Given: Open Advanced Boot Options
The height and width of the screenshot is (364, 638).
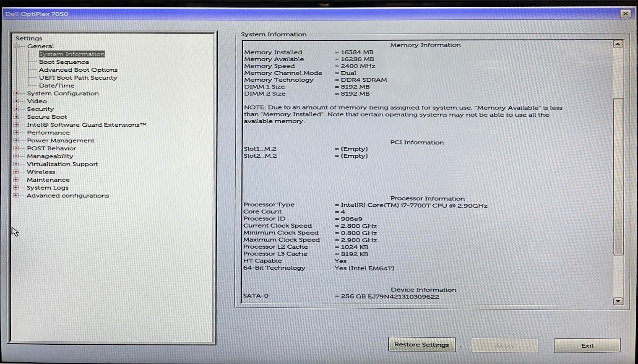Looking at the screenshot, I should pos(78,70).
